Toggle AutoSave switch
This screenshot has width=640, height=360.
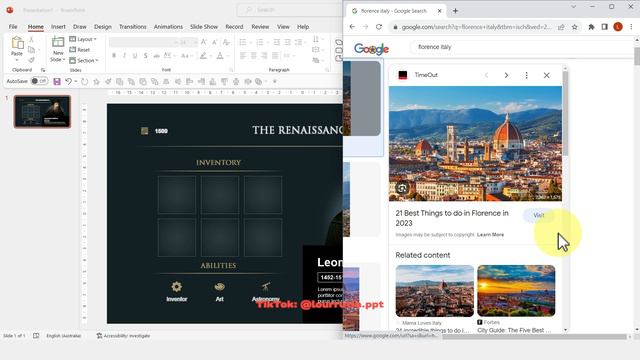(x=40, y=81)
